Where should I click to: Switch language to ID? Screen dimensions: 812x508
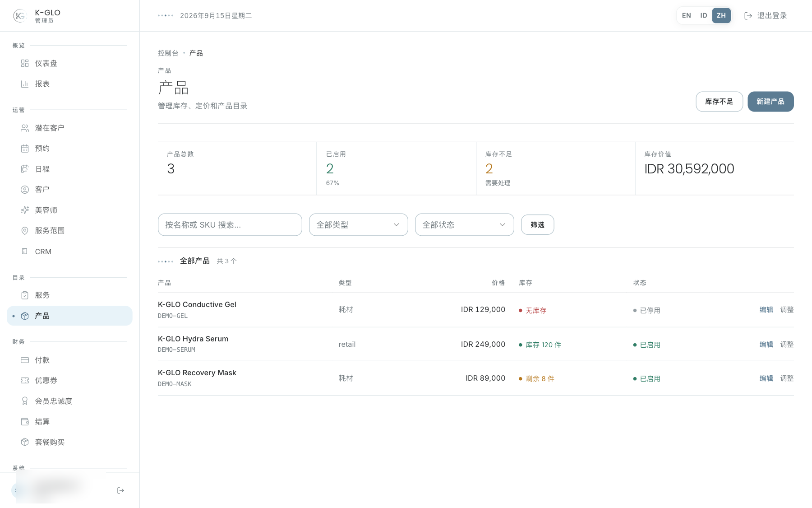[x=703, y=15]
